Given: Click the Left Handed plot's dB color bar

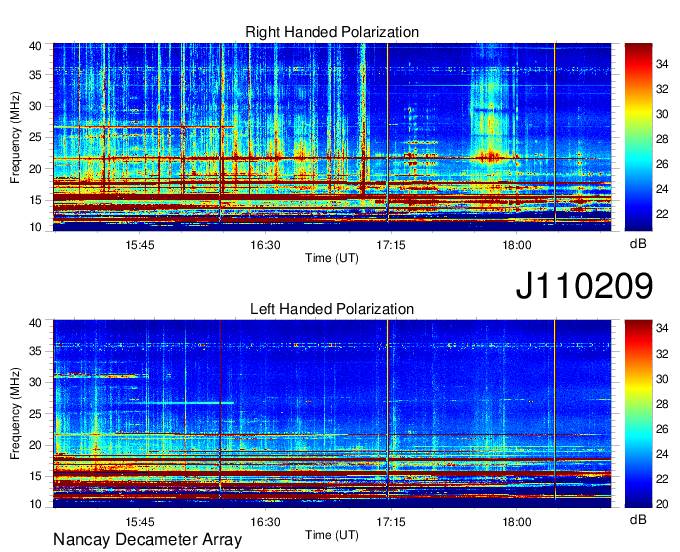Looking at the screenshot, I should 638,414.
